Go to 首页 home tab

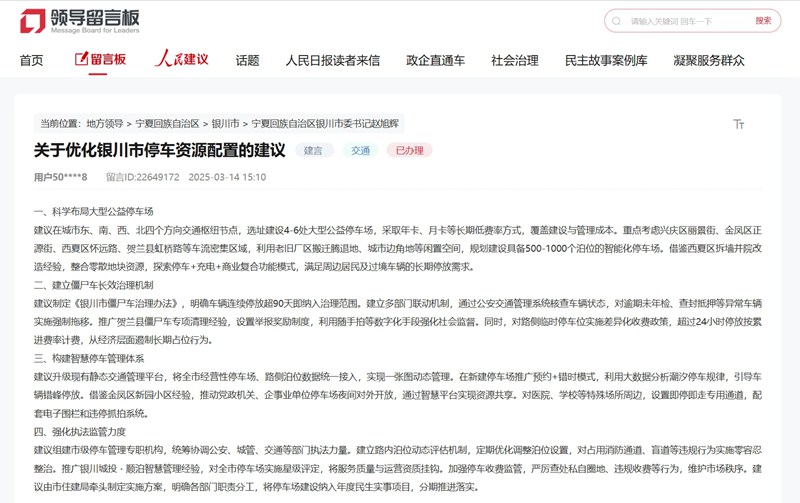point(32,60)
